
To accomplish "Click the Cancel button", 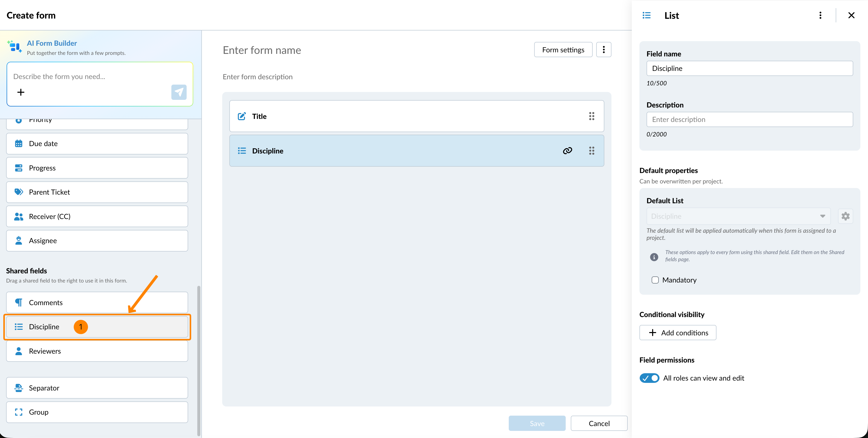I will click(x=599, y=424).
